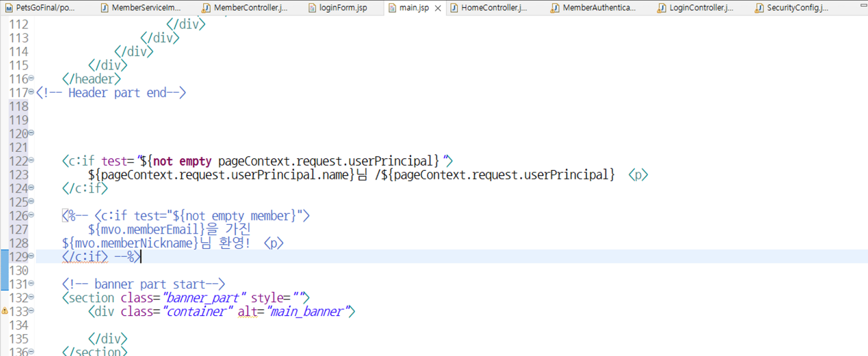
Task: Click the "not empty" keyword on line 122
Action: (182, 162)
